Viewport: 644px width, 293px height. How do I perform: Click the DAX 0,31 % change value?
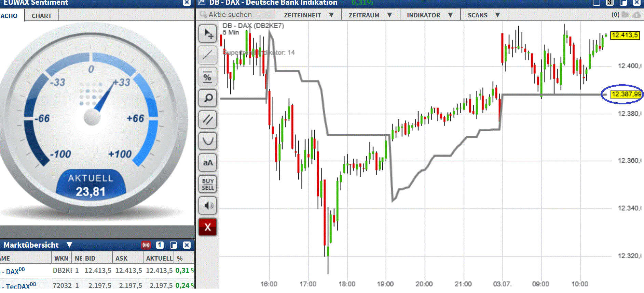click(x=185, y=270)
